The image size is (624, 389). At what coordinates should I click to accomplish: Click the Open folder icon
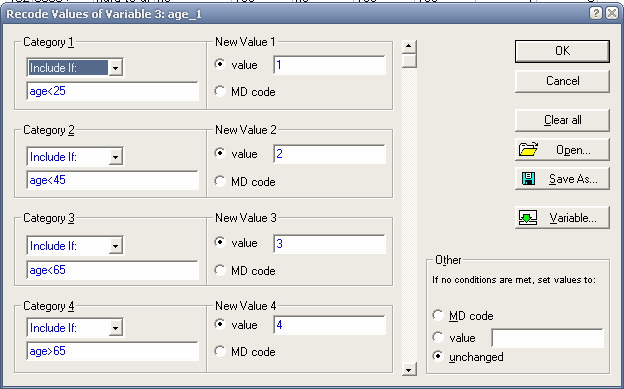point(528,149)
